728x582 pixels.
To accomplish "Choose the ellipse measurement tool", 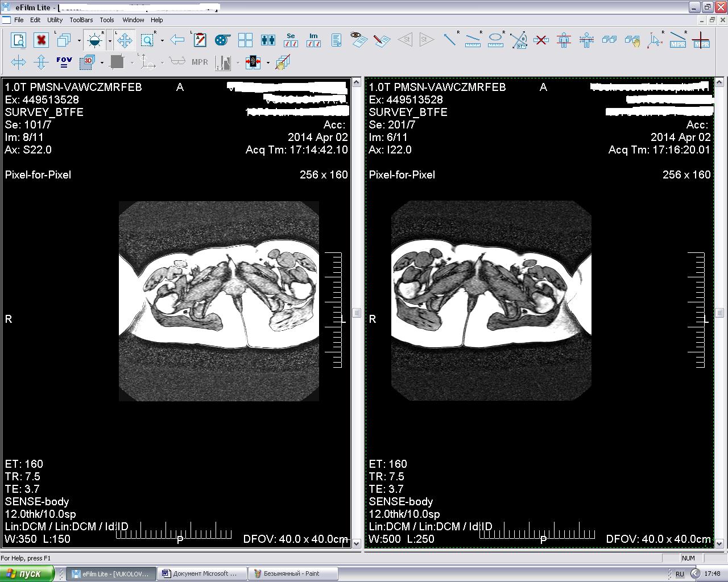I will 495,40.
